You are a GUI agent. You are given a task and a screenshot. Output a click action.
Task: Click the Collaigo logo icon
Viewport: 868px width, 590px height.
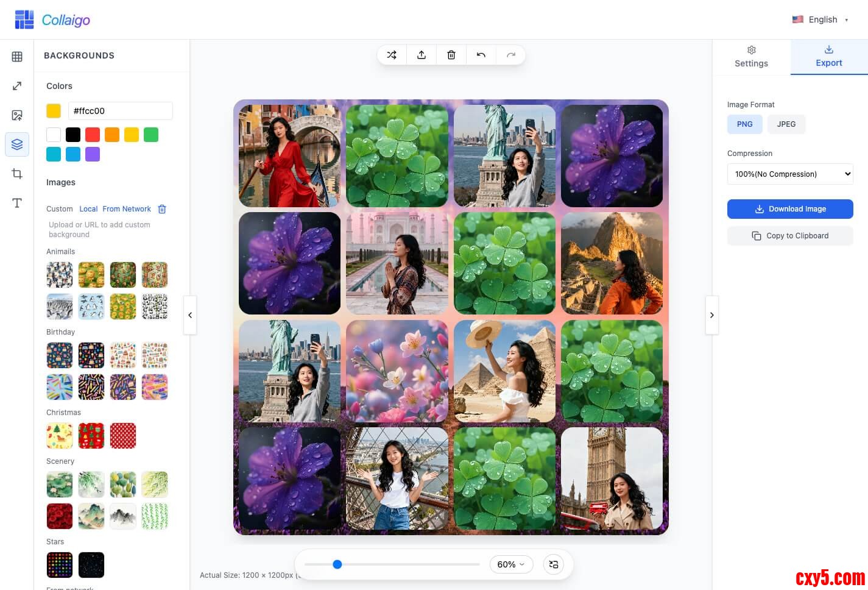tap(24, 20)
